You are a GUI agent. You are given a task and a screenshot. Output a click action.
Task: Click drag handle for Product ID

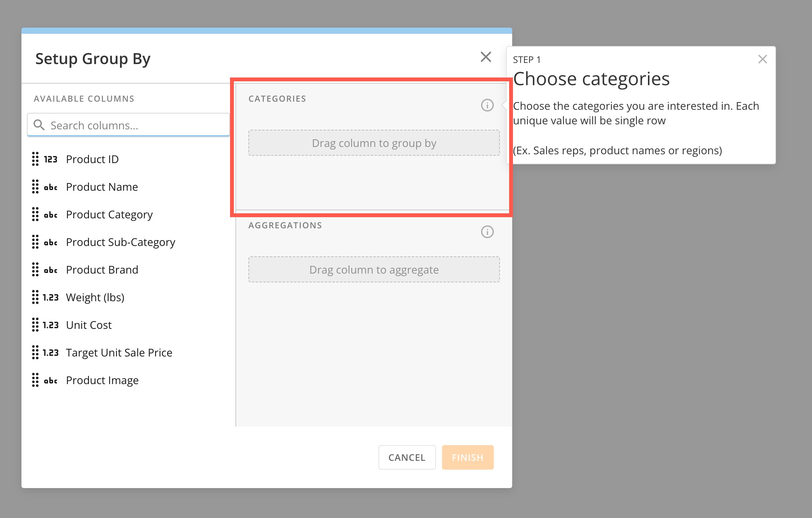[35, 159]
